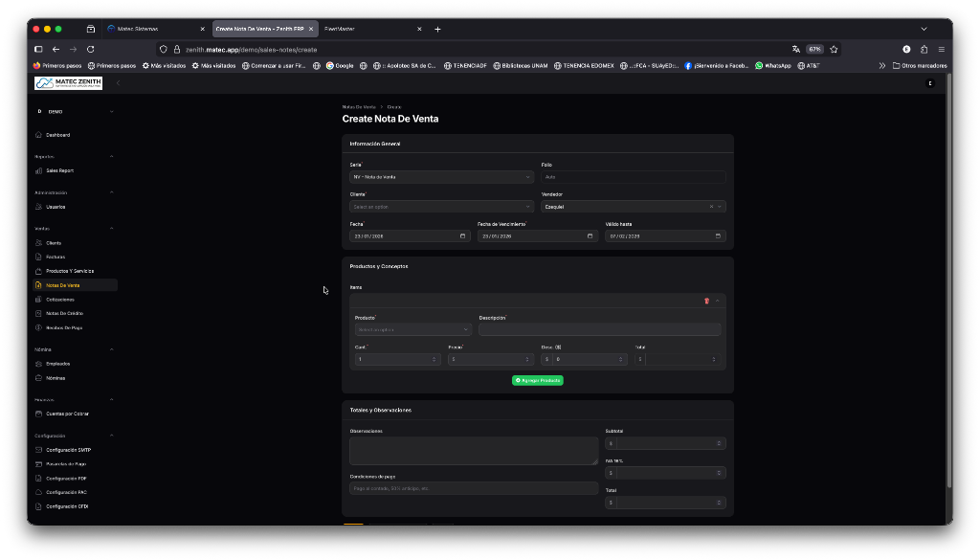
Task: Collapse the Ventas sidebar group
Action: tap(111, 228)
